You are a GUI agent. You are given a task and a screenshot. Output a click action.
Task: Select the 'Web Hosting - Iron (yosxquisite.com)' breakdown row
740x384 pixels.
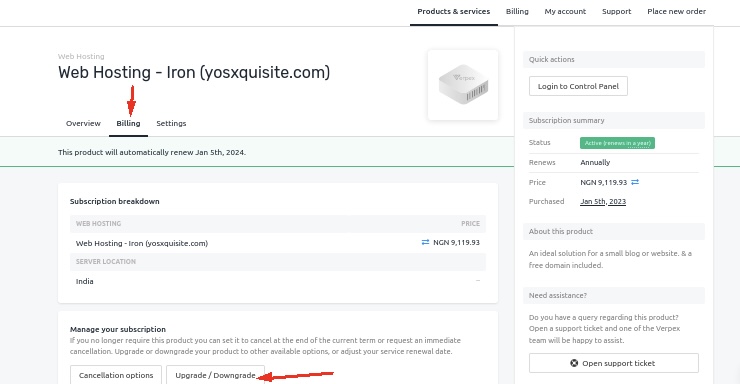[278, 243]
